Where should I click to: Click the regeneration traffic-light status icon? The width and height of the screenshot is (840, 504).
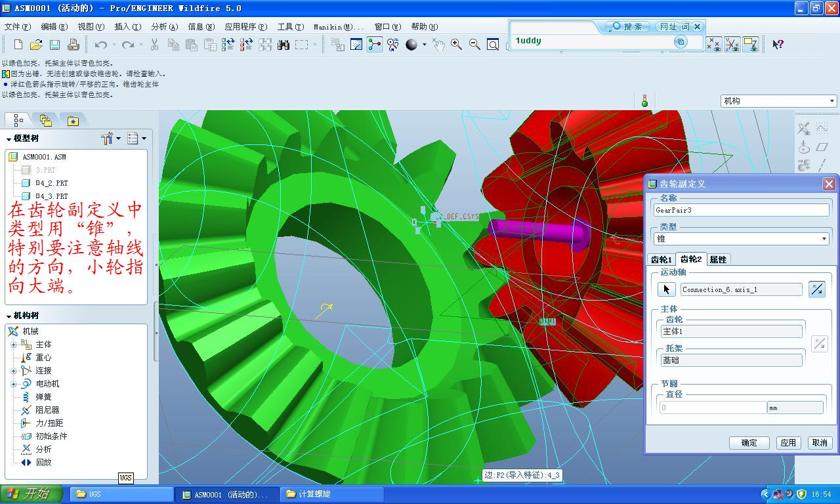coord(644,101)
